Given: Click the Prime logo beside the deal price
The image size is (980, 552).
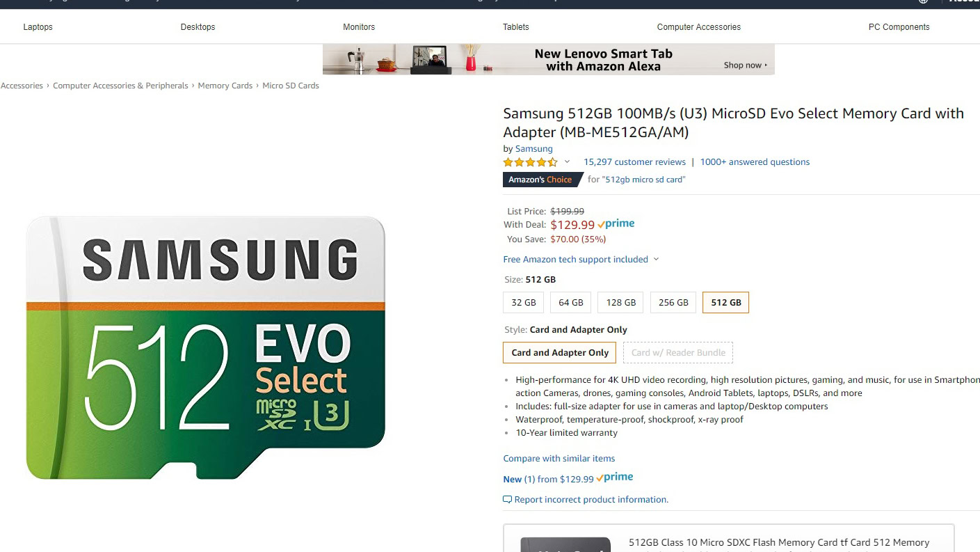Looking at the screenshot, I should 616,224.
